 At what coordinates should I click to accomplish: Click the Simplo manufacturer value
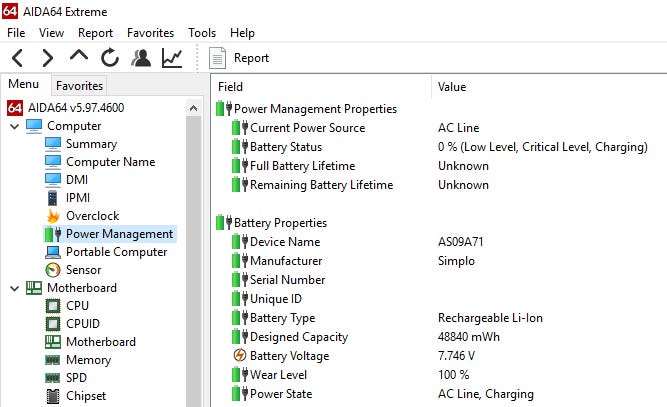(456, 261)
